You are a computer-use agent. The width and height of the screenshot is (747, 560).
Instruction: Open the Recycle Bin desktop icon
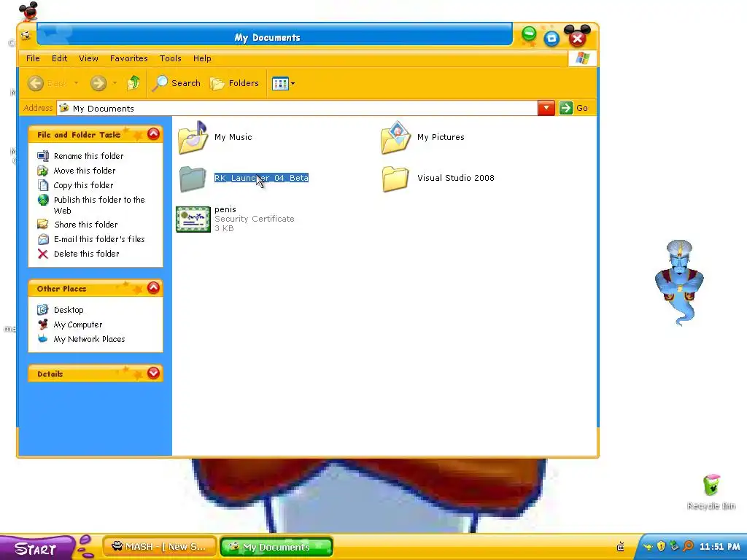coord(711,492)
